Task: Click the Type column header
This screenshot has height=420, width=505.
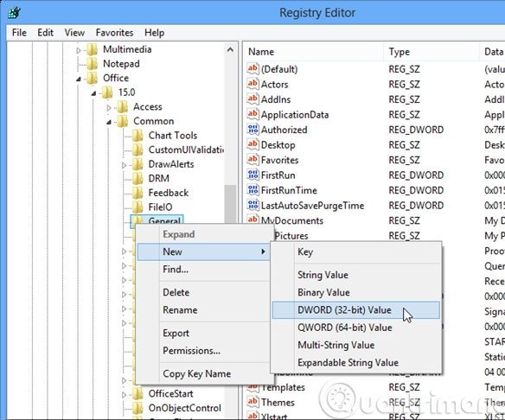Action: click(x=399, y=52)
